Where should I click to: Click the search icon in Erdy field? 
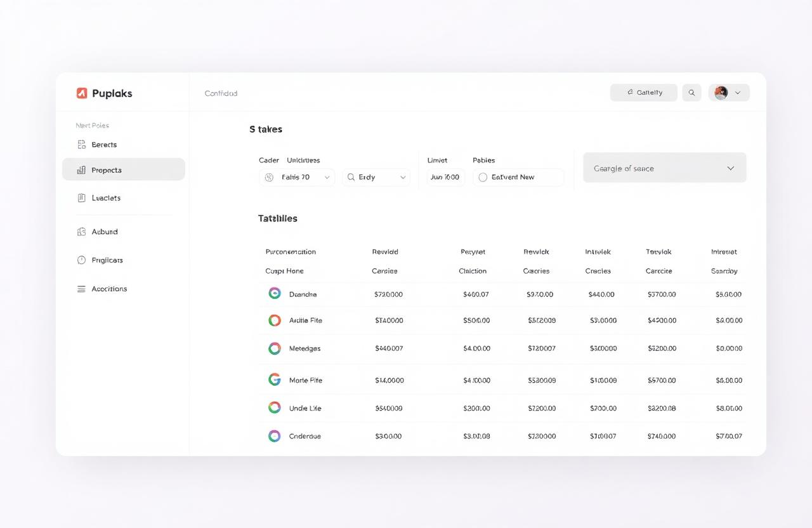351,178
